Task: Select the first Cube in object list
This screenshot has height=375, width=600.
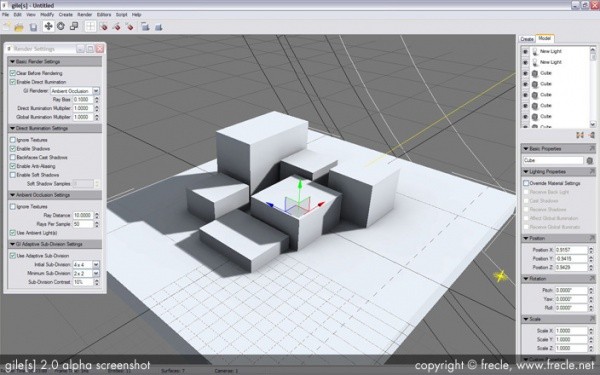Action: (x=546, y=73)
